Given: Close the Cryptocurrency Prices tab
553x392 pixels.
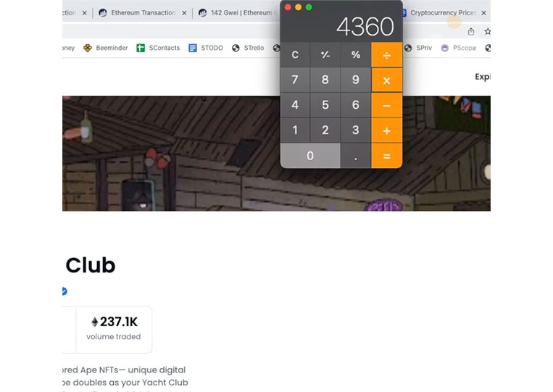Looking at the screenshot, I should 483,13.
